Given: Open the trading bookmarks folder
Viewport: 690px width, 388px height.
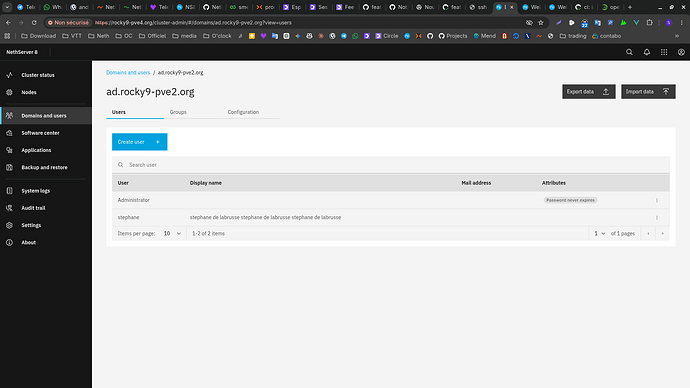Looking at the screenshot, I should (x=573, y=36).
